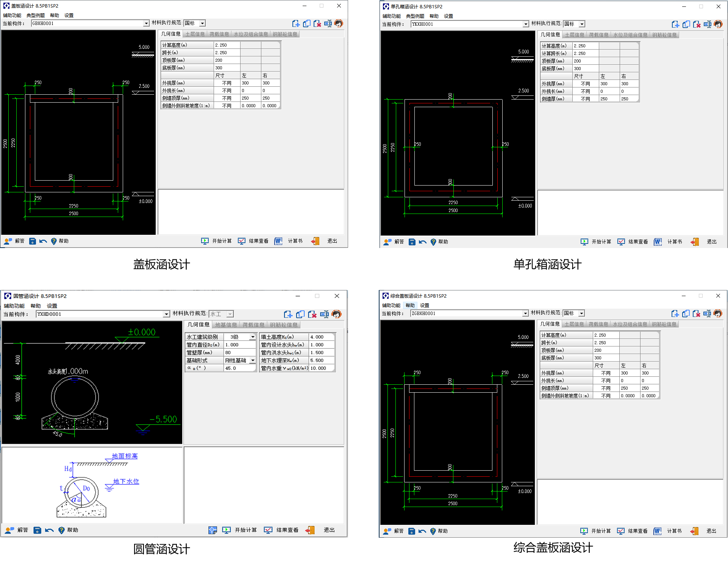This screenshot has height=571, width=728.
Task: Open 地基信息 tab in 圆管涵设计
Action: 226,325
